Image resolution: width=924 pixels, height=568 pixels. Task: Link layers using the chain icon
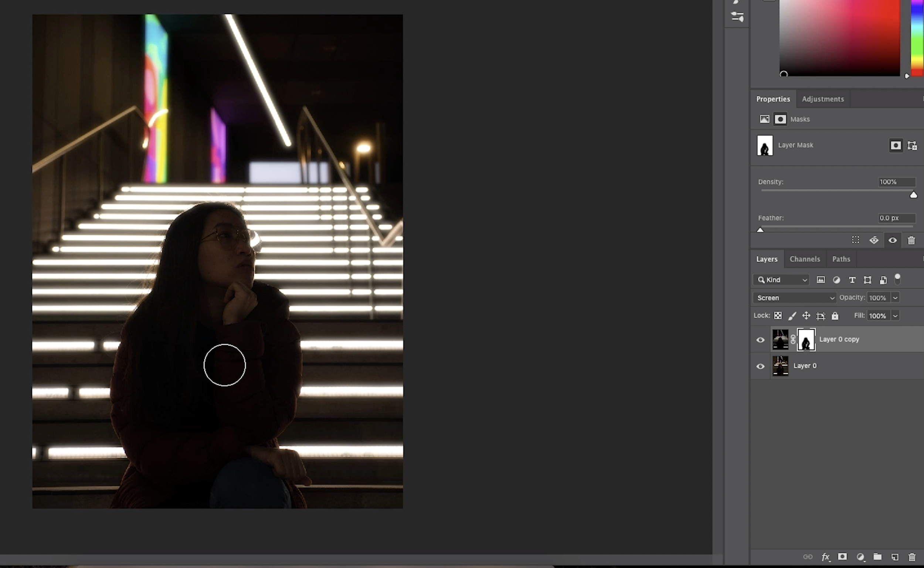808,557
